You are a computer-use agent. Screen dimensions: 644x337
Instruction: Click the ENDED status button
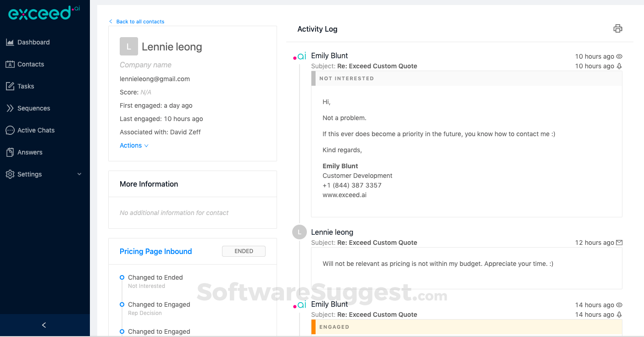(x=244, y=251)
